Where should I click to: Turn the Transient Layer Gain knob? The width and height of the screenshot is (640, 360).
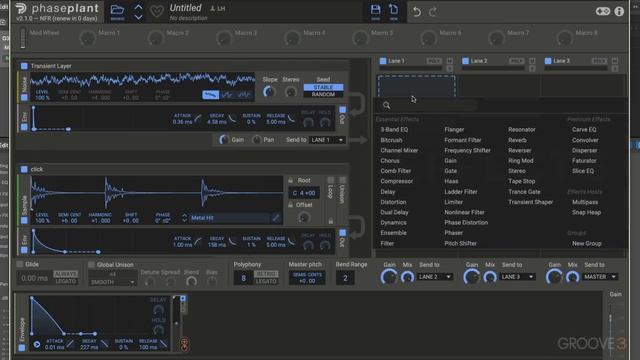[x=223, y=140]
